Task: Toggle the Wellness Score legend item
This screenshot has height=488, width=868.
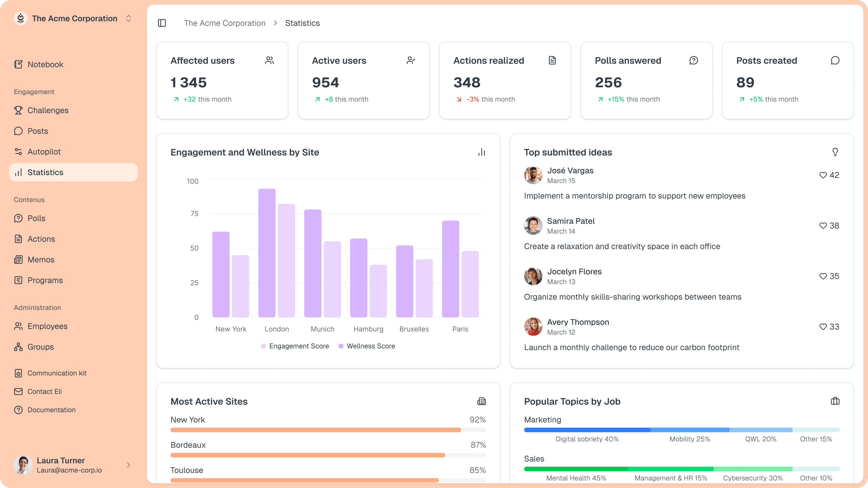Action: click(x=367, y=346)
